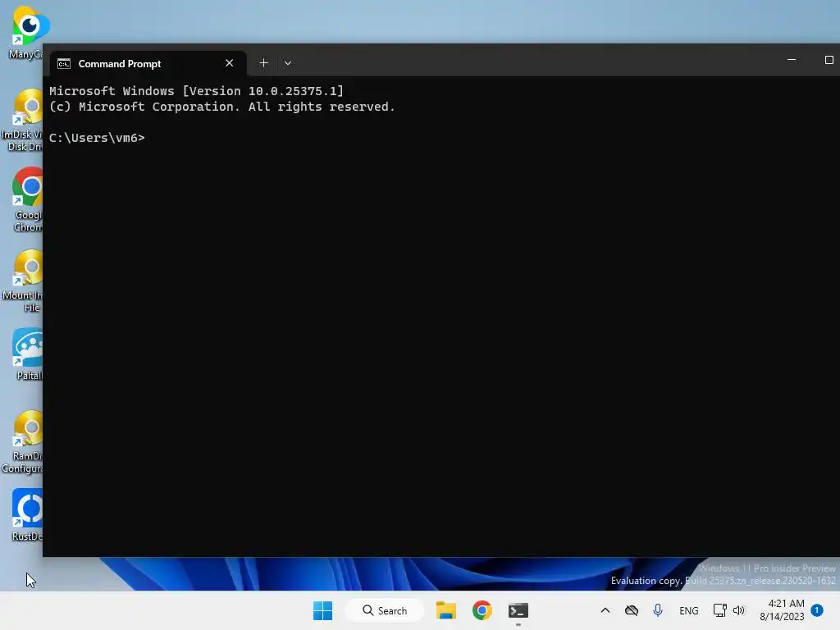Select the Google Chrome desktop shortcut
The width and height of the screenshot is (840, 630).
(27, 200)
